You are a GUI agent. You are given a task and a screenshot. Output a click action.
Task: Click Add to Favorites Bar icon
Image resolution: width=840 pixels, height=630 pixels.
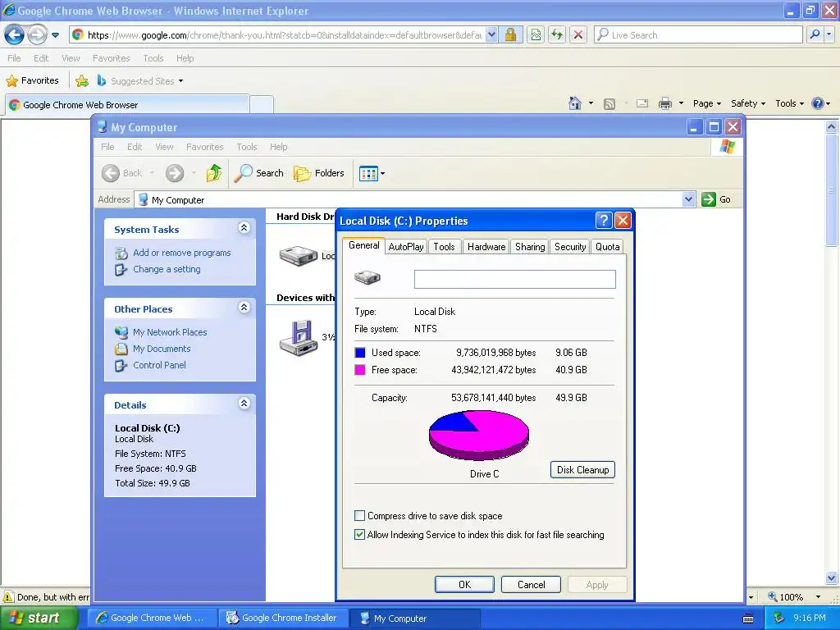[x=81, y=81]
